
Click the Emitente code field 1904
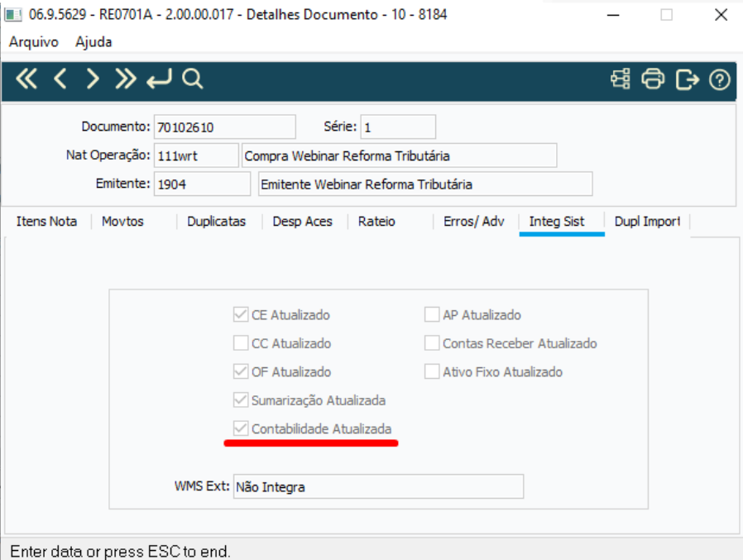click(202, 184)
